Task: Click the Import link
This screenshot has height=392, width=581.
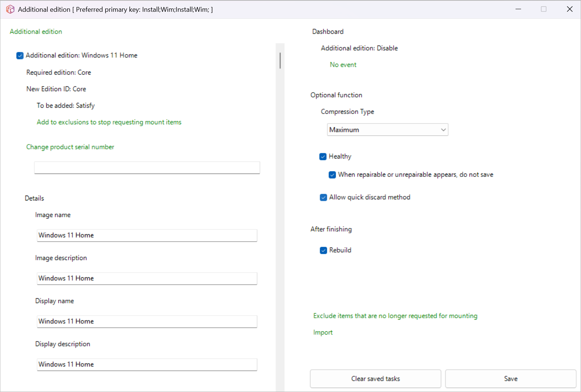Action: coord(322,332)
